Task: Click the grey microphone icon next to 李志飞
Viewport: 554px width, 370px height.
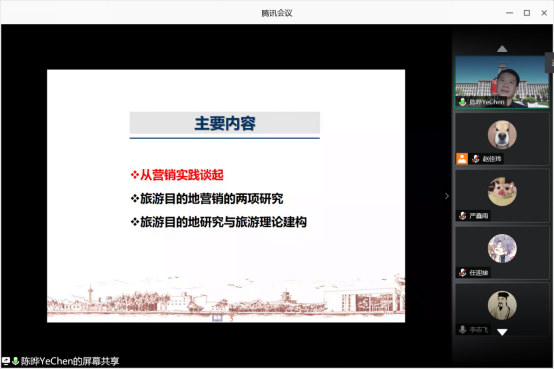Action: point(462,329)
